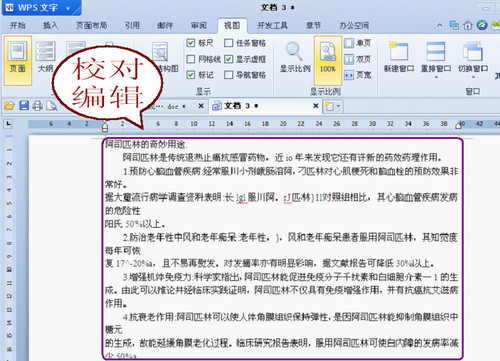Open the 章节 ribbon tab

313,25
